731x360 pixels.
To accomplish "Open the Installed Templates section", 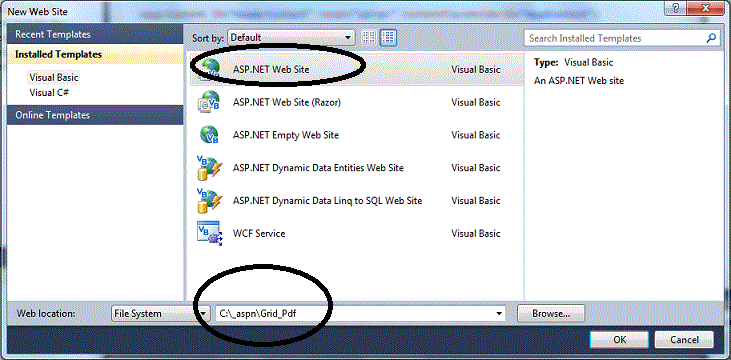I will (96, 55).
